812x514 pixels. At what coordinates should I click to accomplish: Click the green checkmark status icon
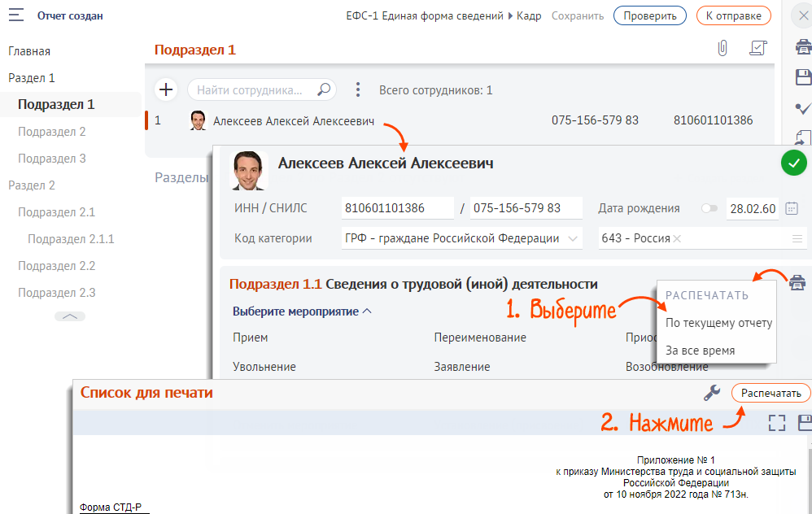[x=793, y=163]
